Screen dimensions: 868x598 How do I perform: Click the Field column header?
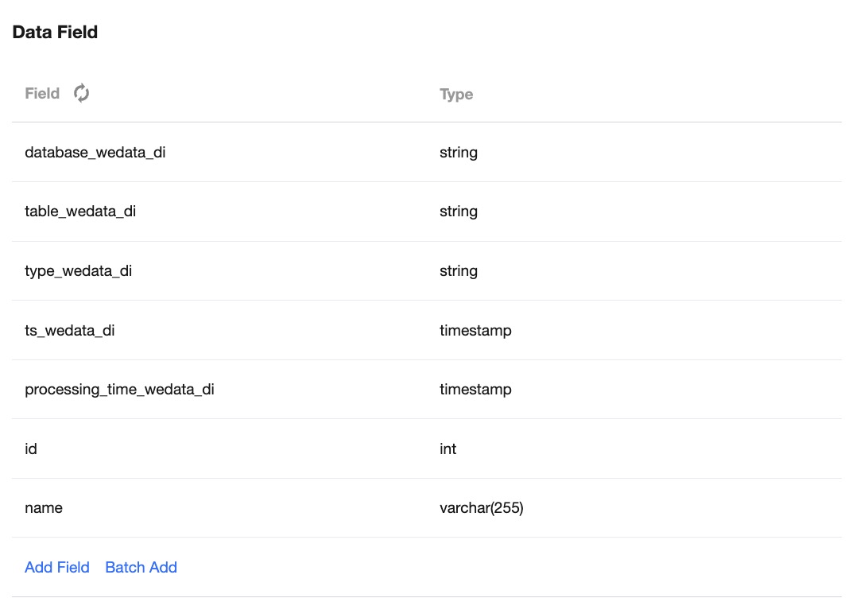(x=42, y=94)
